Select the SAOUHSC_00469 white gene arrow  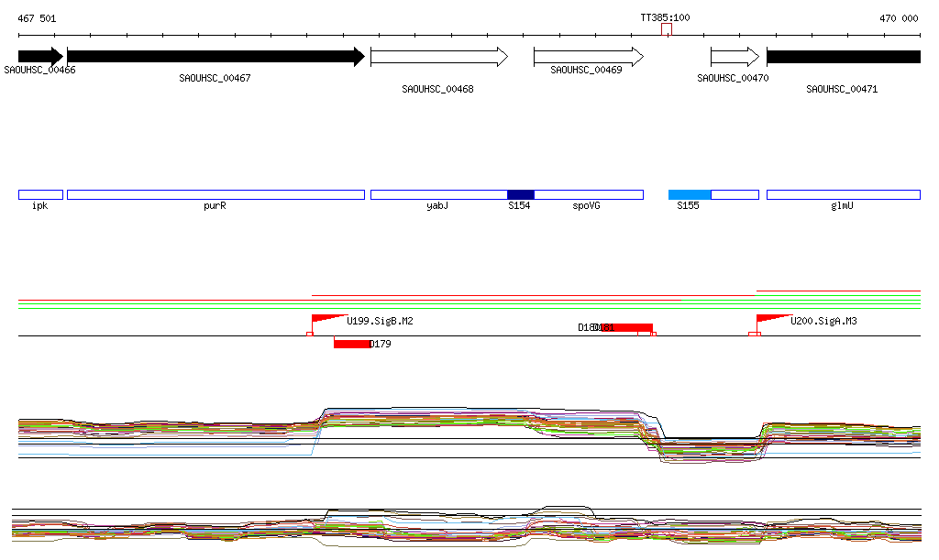coord(588,57)
